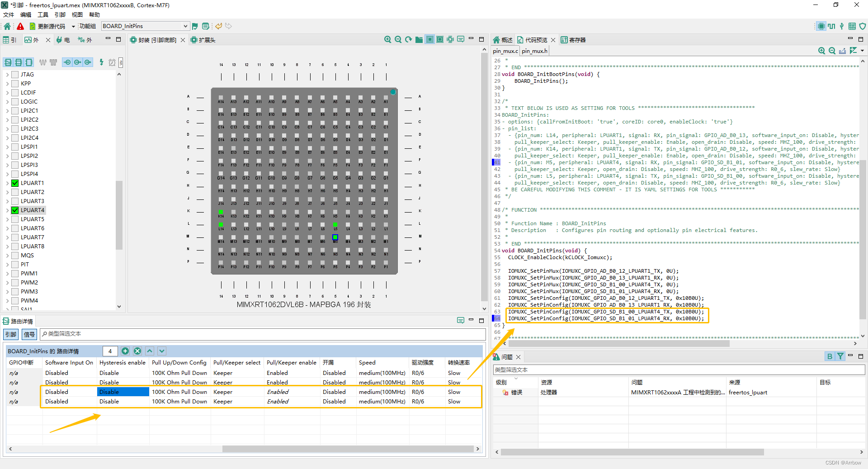Click the 信号 signals filter button
Image resolution: width=868 pixels, height=469 pixels.
point(29,334)
